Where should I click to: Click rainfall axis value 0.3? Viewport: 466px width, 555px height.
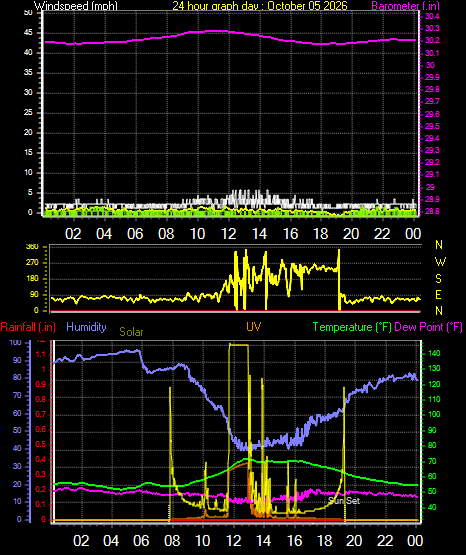click(x=41, y=474)
